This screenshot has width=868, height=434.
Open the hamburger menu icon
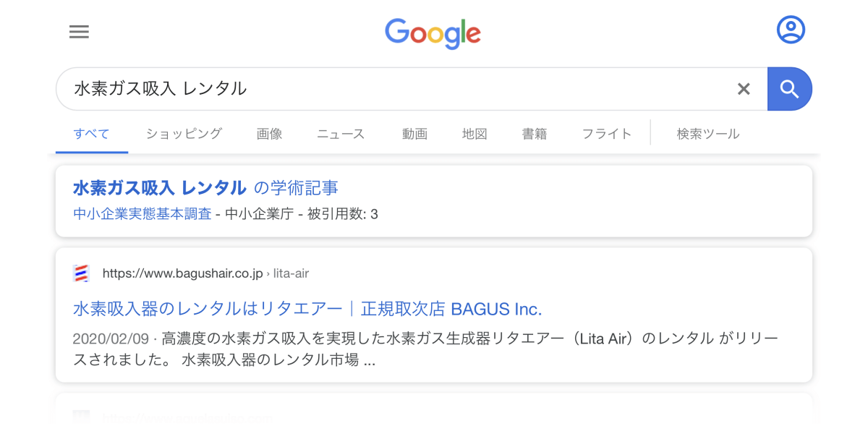79,31
